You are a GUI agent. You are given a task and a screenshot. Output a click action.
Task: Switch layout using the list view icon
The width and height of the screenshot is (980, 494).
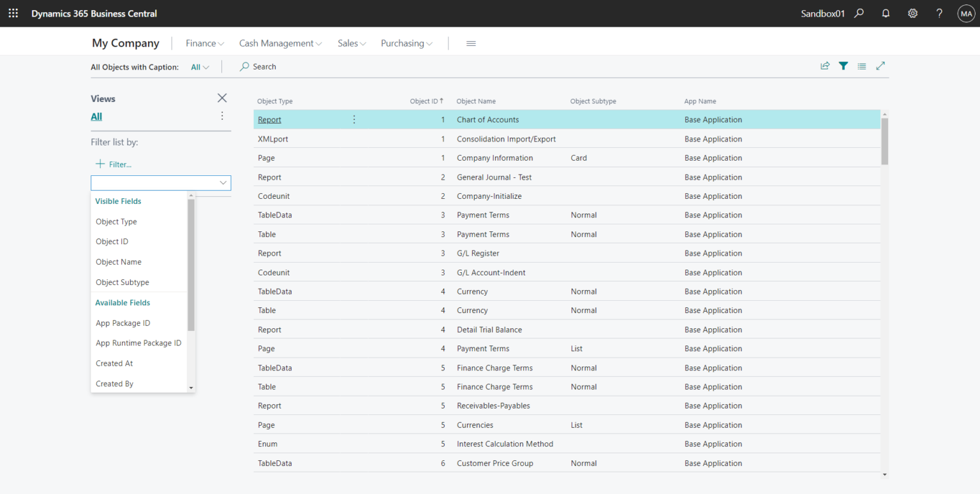coord(861,66)
